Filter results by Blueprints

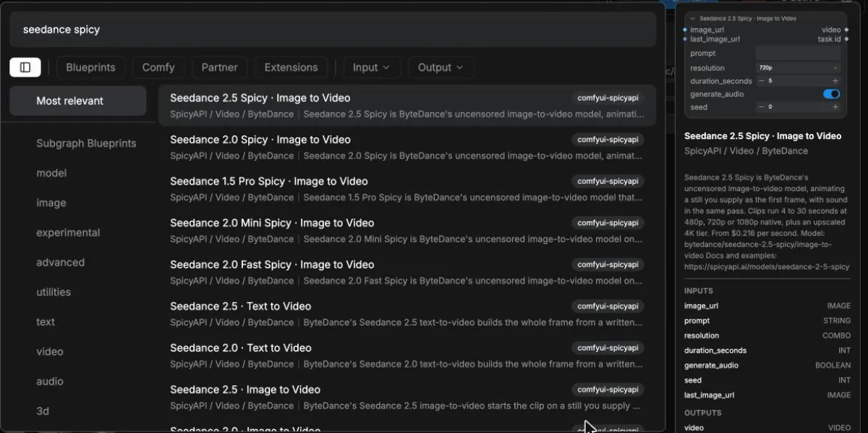(x=90, y=67)
